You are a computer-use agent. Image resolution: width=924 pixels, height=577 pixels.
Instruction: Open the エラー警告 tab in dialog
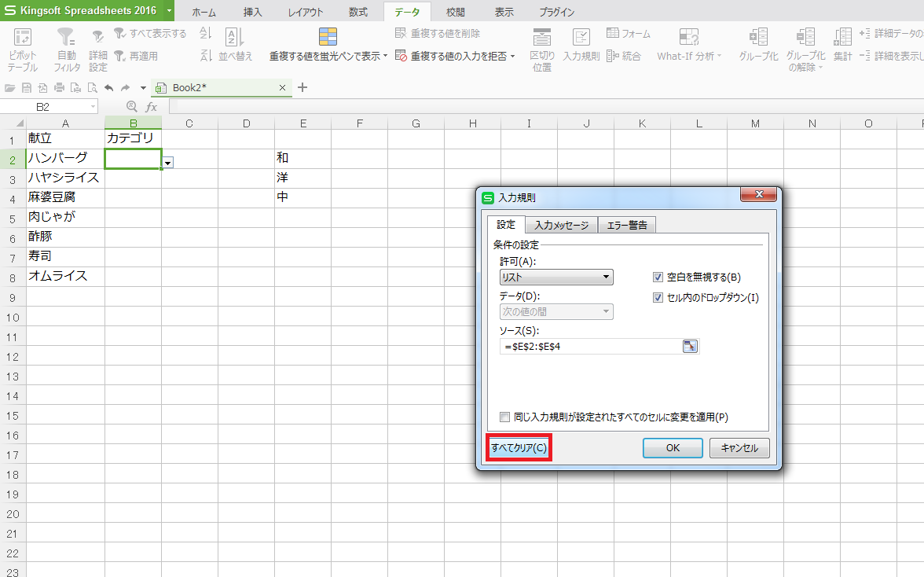[x=627, y=225]
